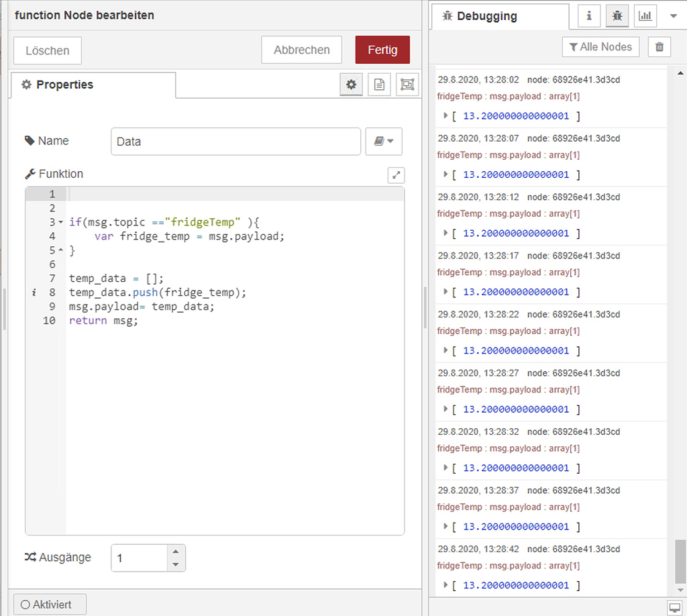This screenshot has height=616, width=687.
Task: Open the node description document icon
Action: (x=378, y=85)
